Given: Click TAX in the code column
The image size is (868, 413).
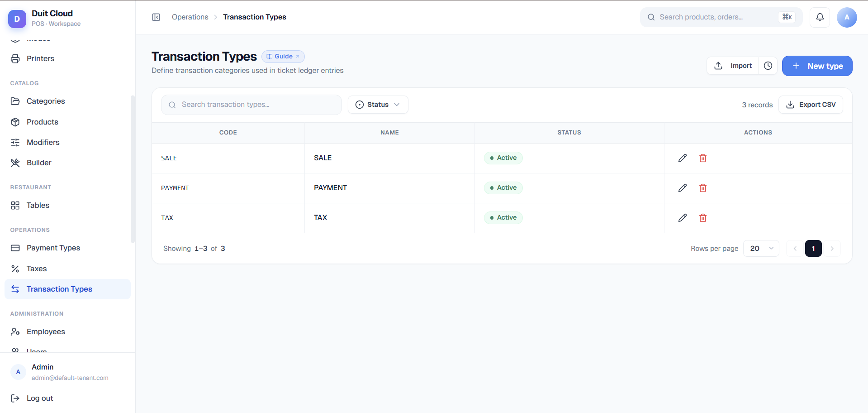Looking at the screenshot, I should [167, 218].
